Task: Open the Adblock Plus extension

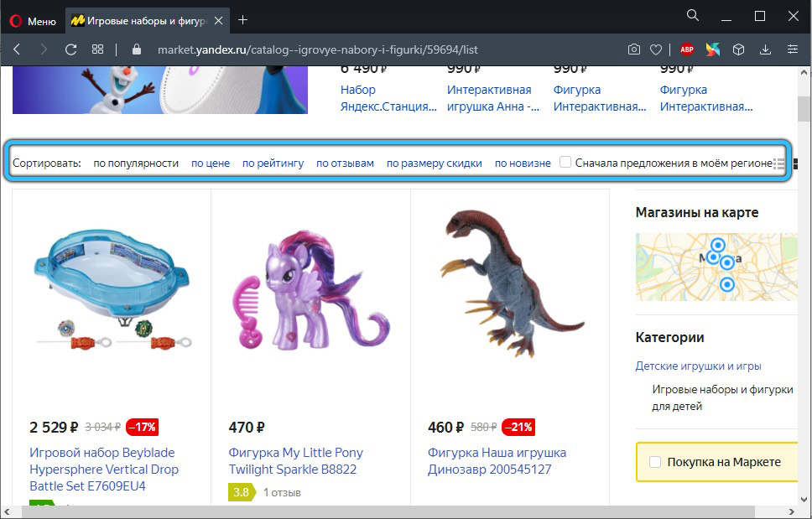Action: pyautogui.click(x=687, y=49)
